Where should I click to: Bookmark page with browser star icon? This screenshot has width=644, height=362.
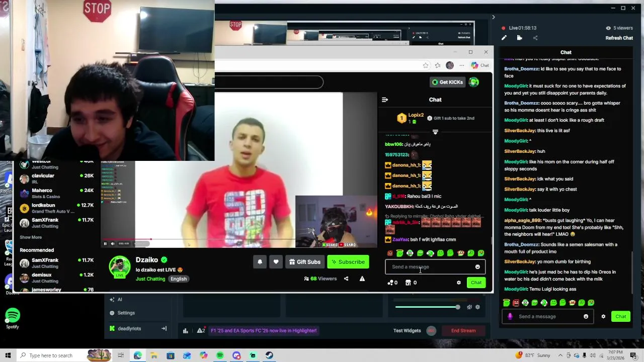[x=426, y=65]
